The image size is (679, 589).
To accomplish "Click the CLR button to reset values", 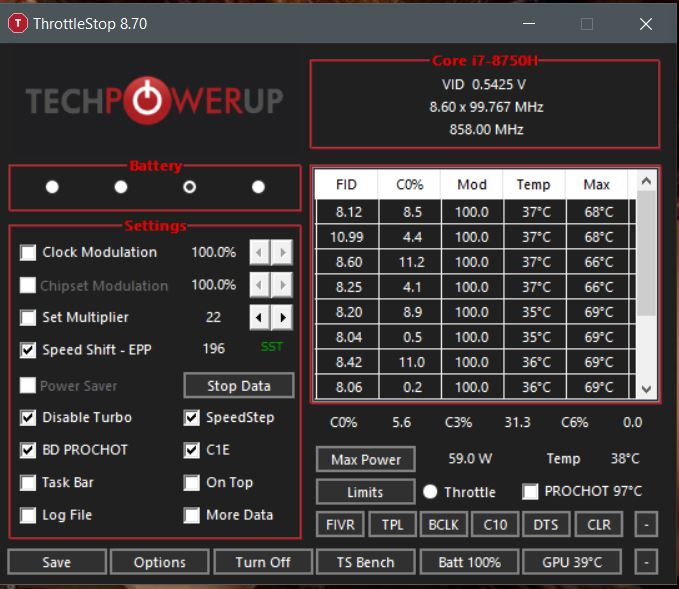I will pos(598,524).
